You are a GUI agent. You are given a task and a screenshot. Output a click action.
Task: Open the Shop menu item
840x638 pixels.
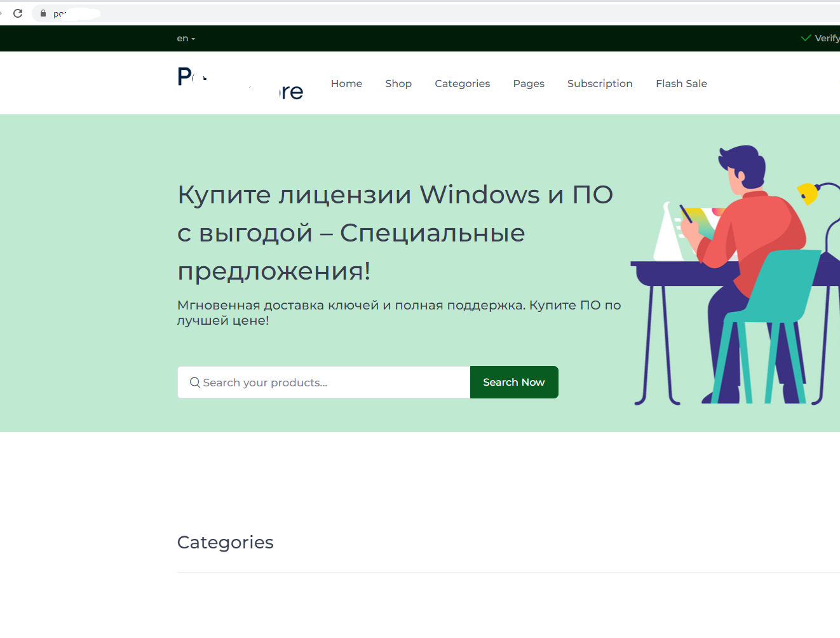[398, 84]
